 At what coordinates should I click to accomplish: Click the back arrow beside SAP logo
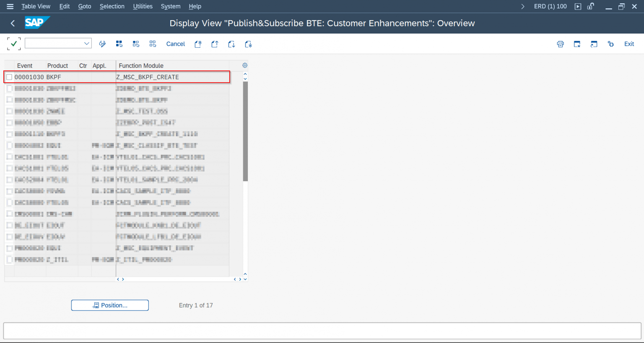click(x=13, y=23)
